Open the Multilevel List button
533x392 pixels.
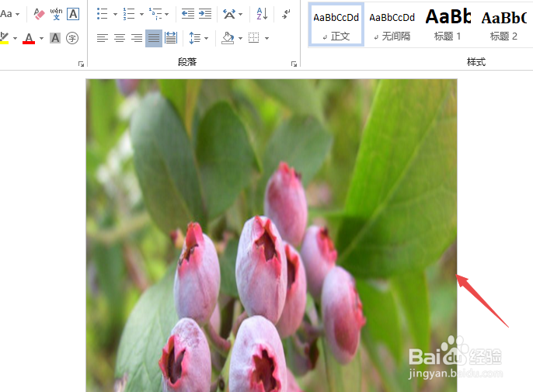click(x=155, y=14)
